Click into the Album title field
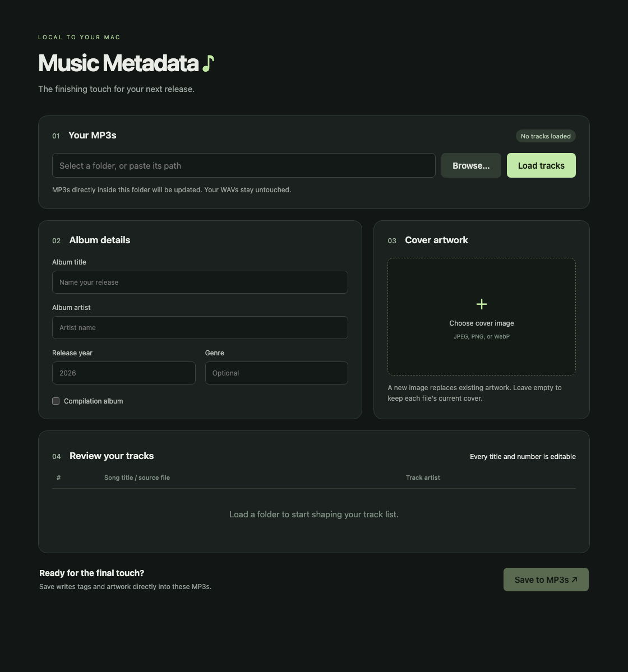 [200, 282]
